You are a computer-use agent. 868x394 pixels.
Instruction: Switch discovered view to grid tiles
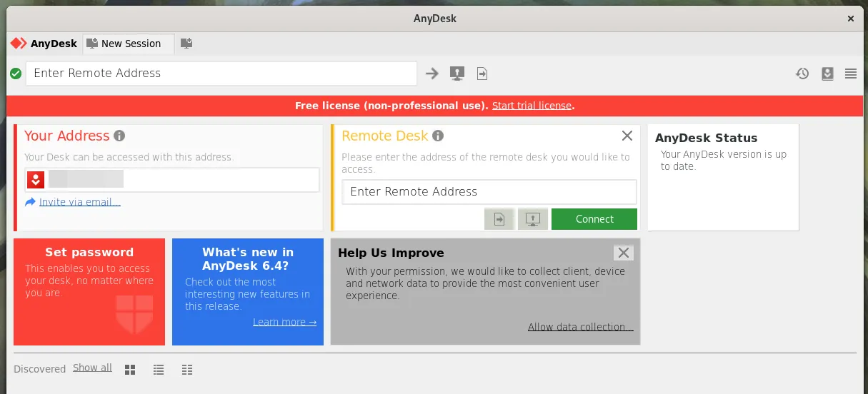coord(130,370)
